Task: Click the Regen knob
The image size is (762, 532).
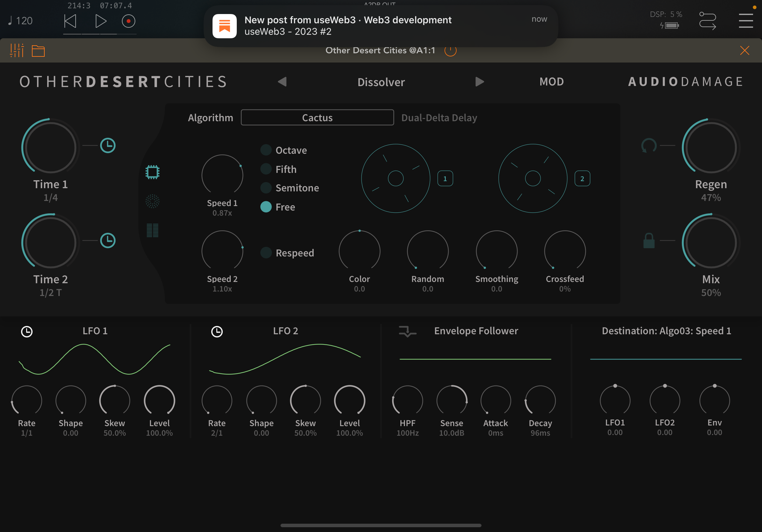Action: pyautogui.click(x=711, y=147)
